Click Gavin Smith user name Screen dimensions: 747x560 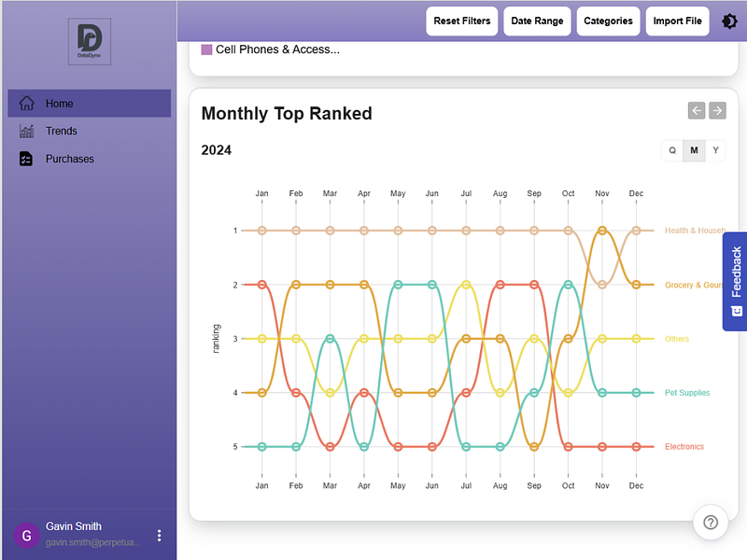pos(74,526)
